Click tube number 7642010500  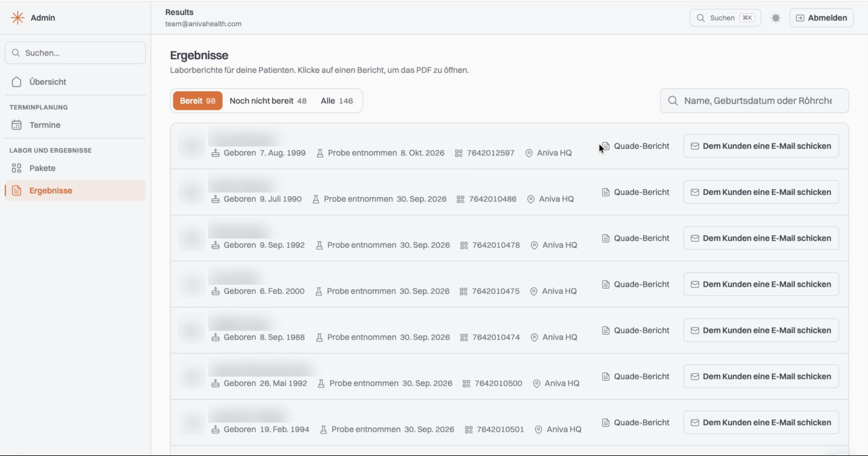498,384
